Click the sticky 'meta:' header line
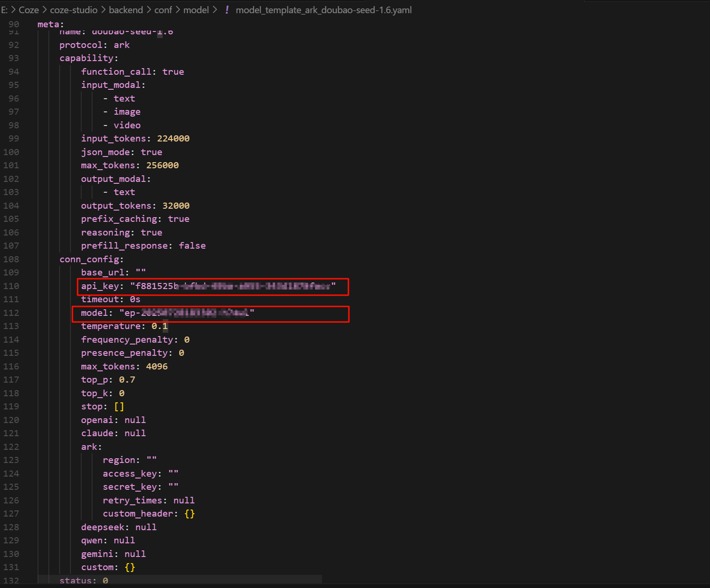The image size is (710, 588). pyautogui.click(x=51, y=24)
